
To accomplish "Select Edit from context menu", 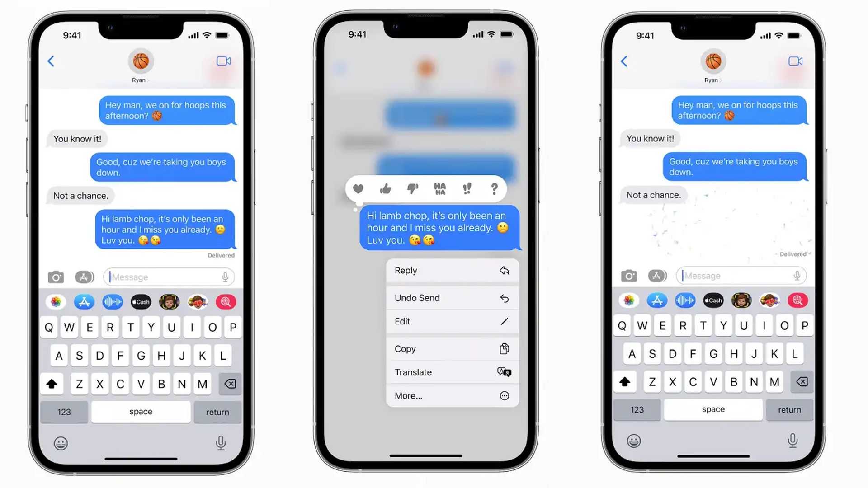I will 451,322.
